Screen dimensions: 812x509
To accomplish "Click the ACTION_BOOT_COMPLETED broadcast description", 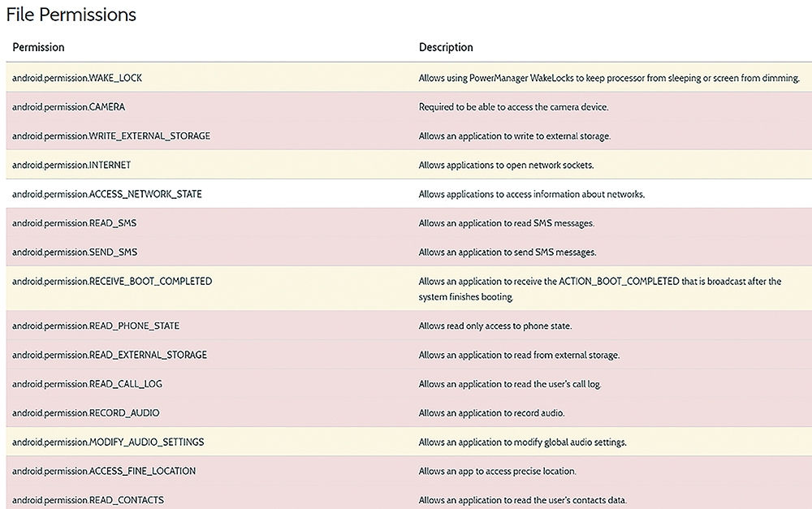I will pyautogui.click(x=600, y=289).
